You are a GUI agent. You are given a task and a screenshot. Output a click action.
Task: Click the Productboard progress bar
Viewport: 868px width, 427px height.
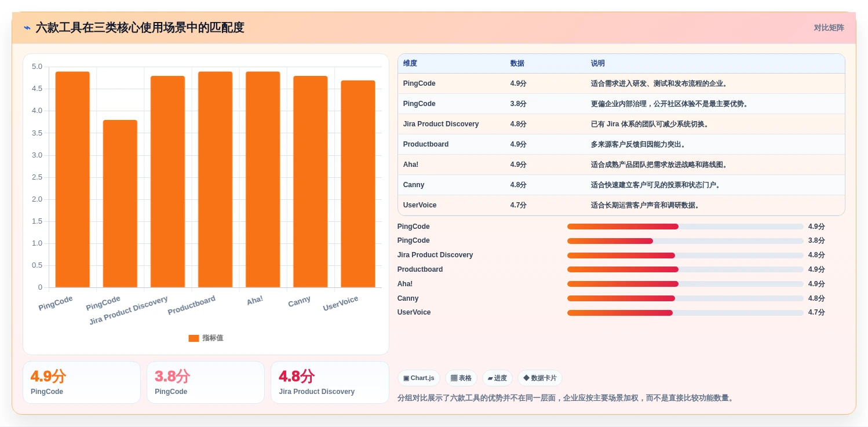click(x=685, y=269)
